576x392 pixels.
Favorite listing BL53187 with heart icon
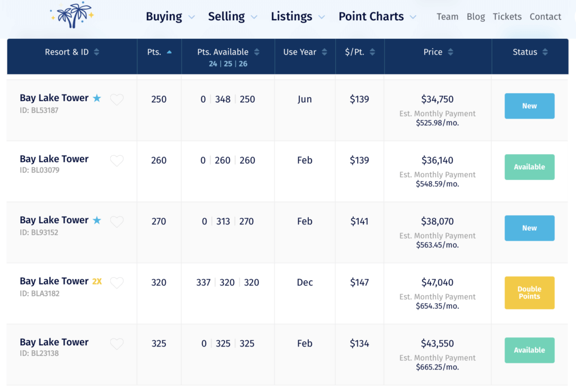point(116,100)
